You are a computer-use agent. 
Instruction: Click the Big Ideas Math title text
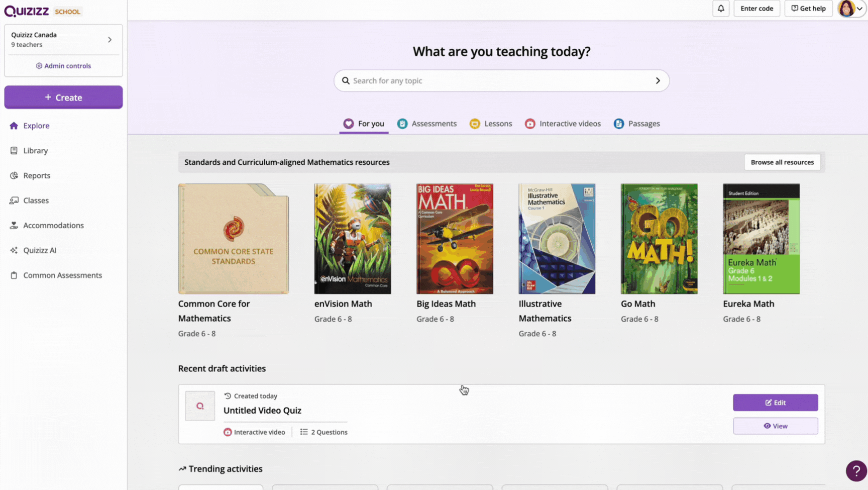click(x=446, y=304)
